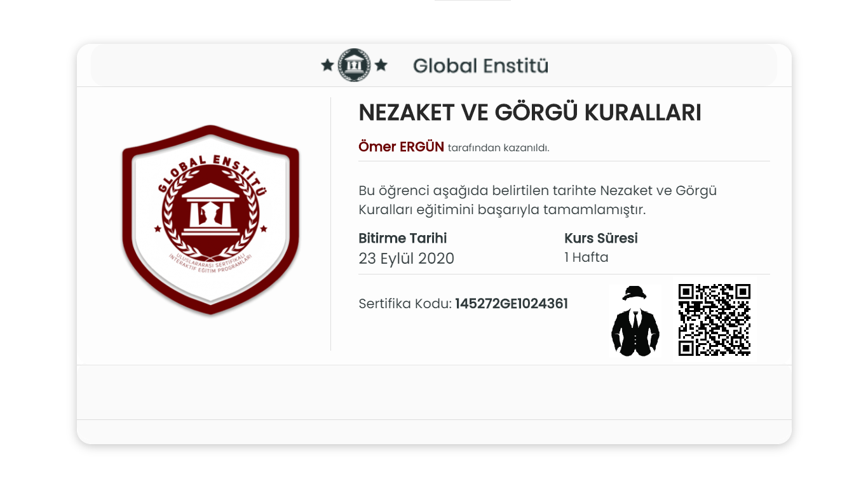Click the empty footer area of the card
This screenshot has height=488, width=868.
(434, 392)
